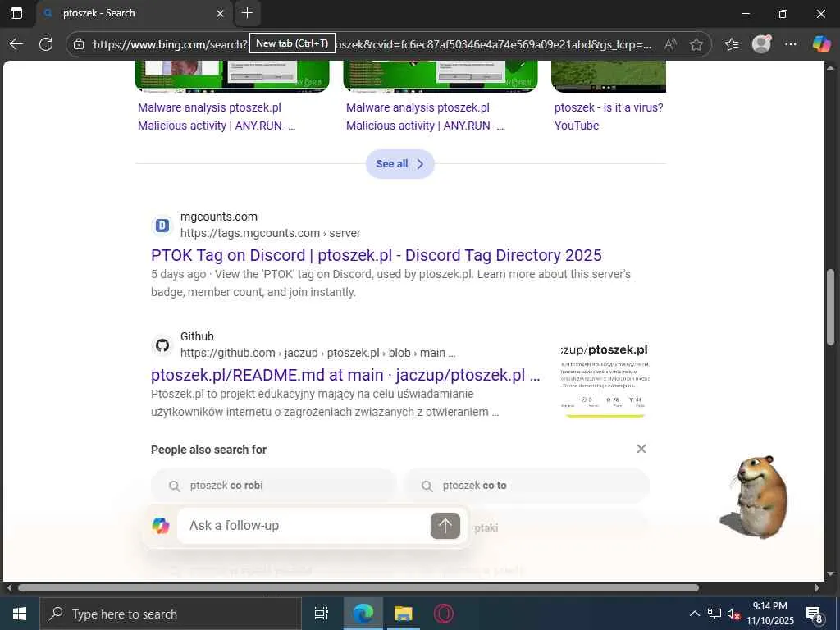Focus the Ask a follow-up field
The image size is (840, 630).
point(304,526)
